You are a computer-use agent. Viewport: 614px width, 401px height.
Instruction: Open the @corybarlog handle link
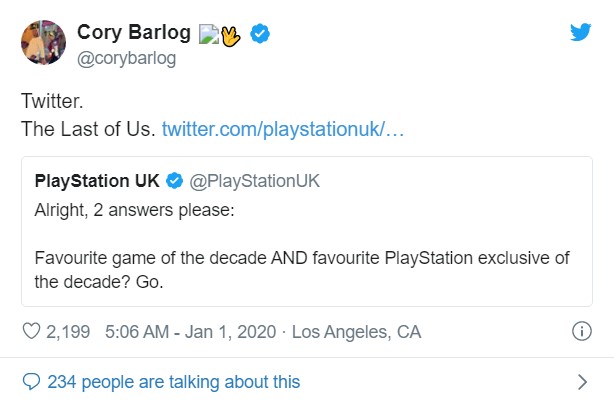pyautogui.click(x=126, y=58)
